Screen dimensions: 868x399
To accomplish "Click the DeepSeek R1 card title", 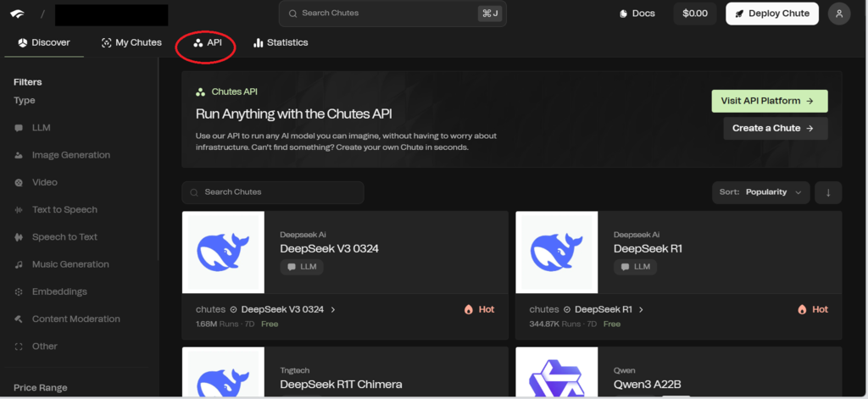I will pyautogui.click(x=648, y=249).
